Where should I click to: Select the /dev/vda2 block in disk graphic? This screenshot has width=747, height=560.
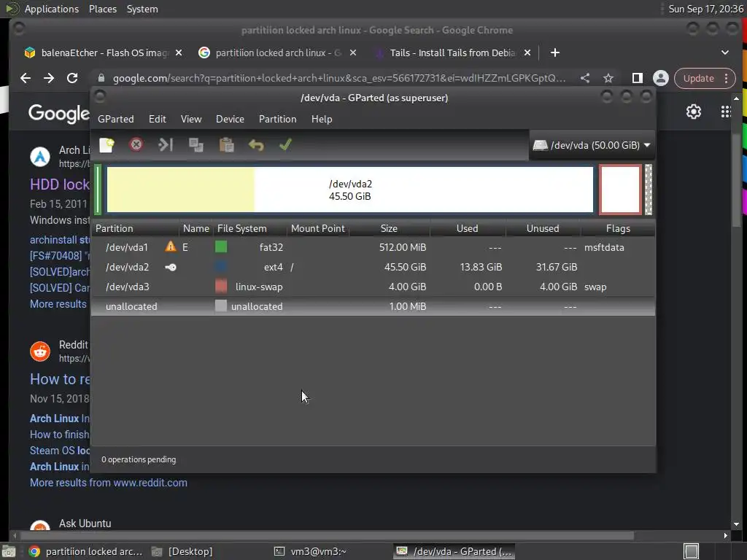pos(349,190)
